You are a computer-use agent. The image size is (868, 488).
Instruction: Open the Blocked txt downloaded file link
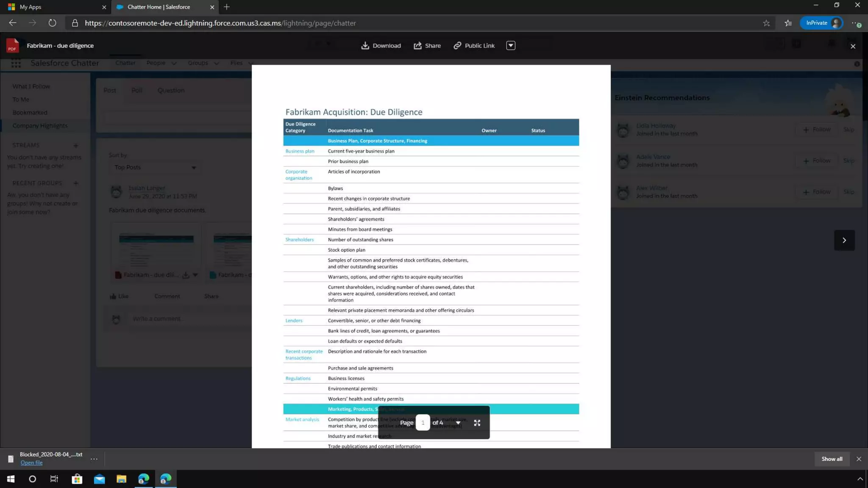pyautogui.click(x=31, y=463)
